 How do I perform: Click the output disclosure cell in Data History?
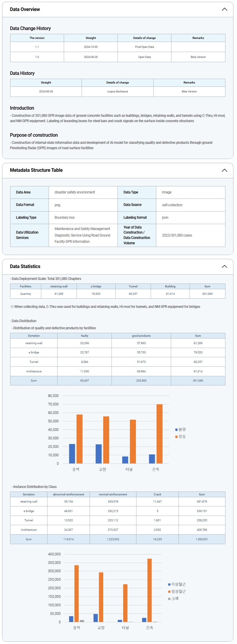[x=117, y=92]
